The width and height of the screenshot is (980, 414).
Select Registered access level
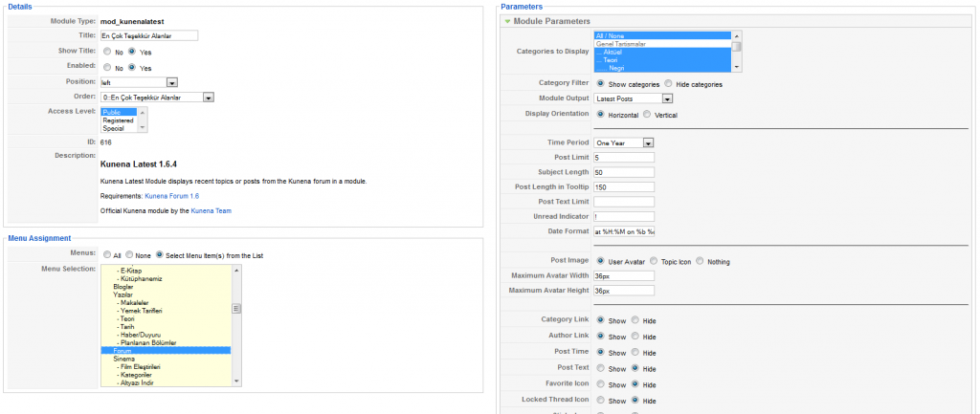tap(119, 120)
